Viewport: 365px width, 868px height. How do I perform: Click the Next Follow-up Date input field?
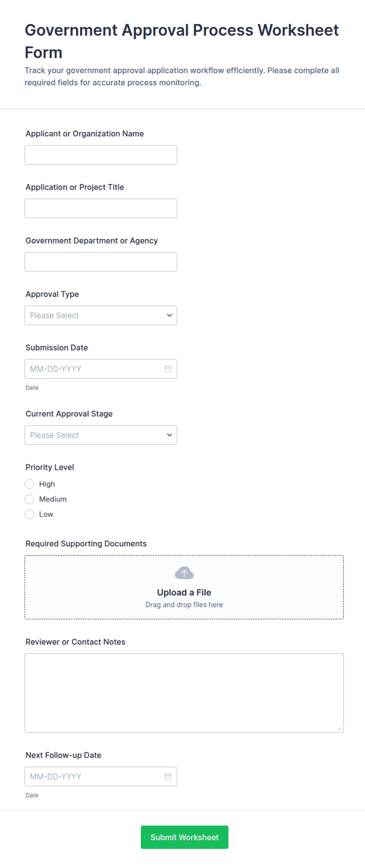pos(101,776)
